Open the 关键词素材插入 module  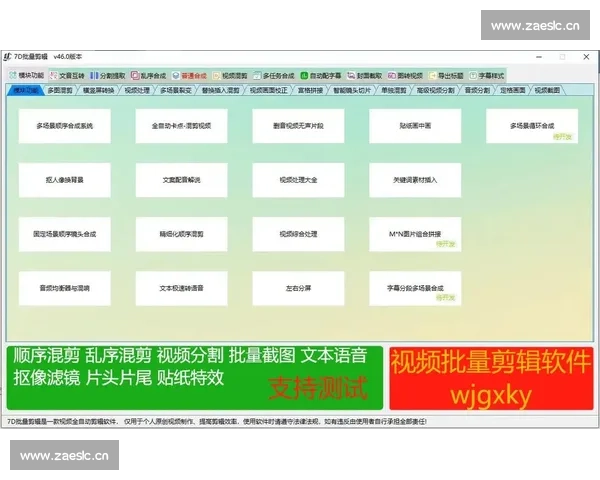(x=415, y=180)
